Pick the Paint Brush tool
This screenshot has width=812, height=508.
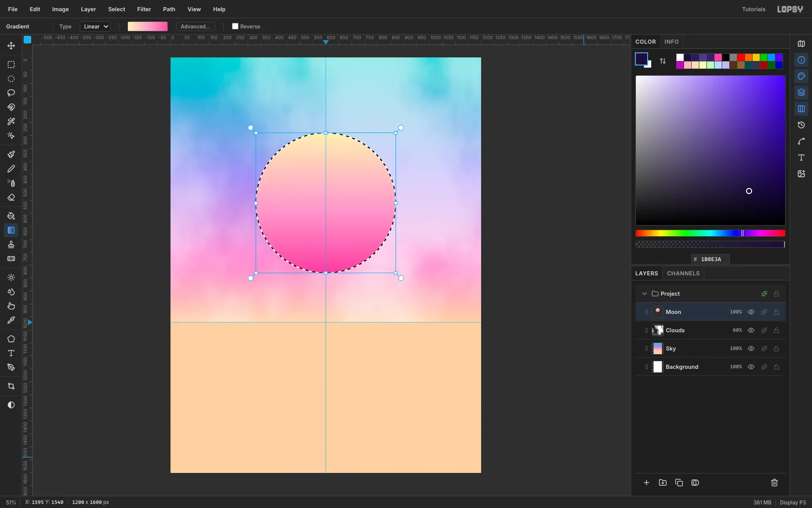click(11, 154)
